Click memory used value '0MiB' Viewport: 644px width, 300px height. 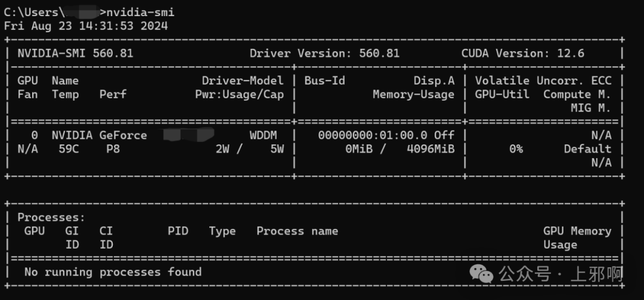pyautogui.click(x=359, y=149)
